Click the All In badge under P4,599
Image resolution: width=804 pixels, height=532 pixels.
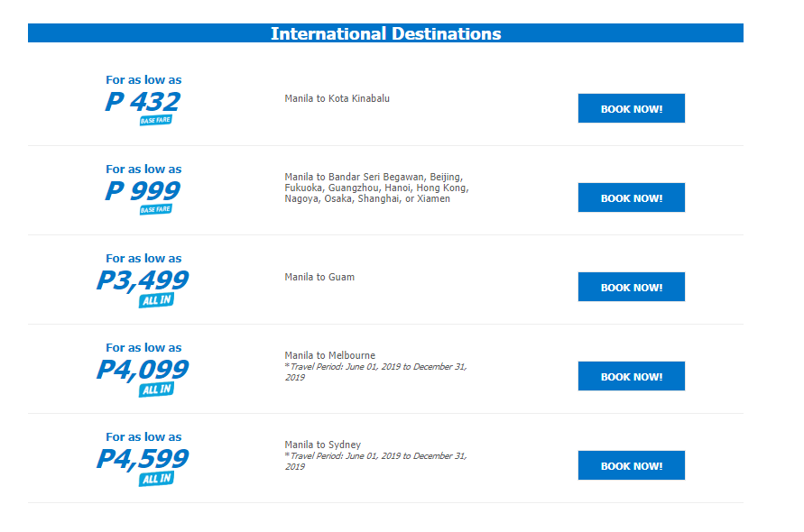pyautogui.click(x=156, y=479)
